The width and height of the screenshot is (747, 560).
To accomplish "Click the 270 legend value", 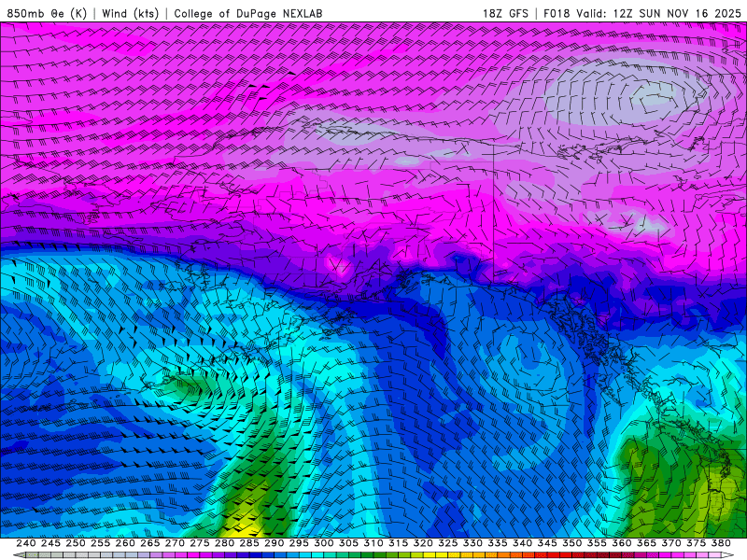I will click(175, 543).
